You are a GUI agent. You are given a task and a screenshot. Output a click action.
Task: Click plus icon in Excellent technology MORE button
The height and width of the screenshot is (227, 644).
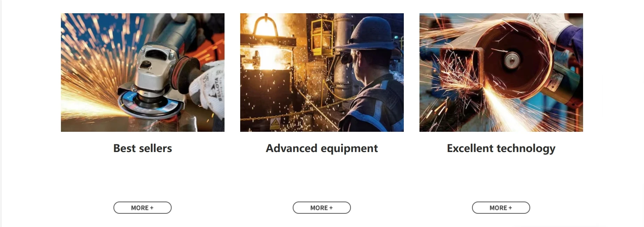tap(510, 208)
